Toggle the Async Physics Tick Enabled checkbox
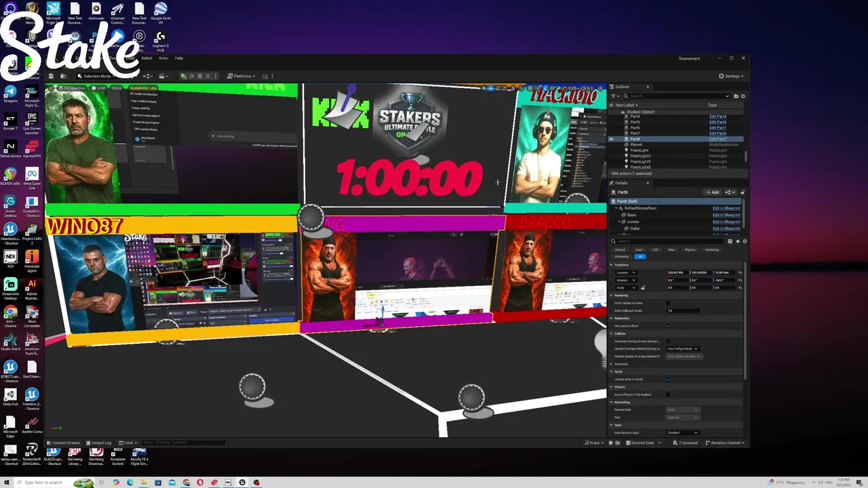The image size is (868, 488). [x=668, y=394]
